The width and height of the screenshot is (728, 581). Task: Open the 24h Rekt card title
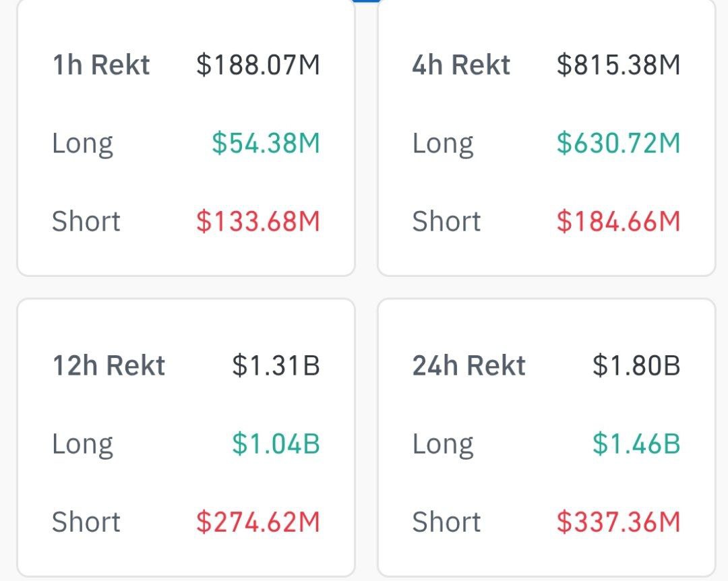468,366
